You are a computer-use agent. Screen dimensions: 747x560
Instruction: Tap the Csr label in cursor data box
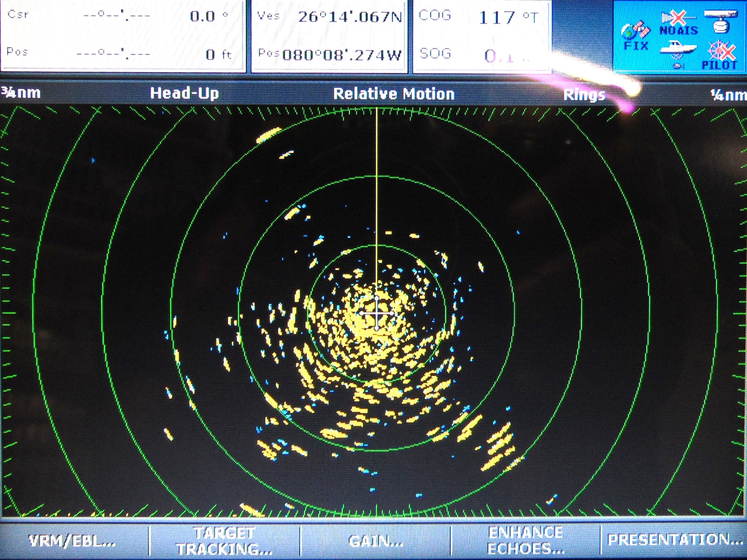(18, 14)
